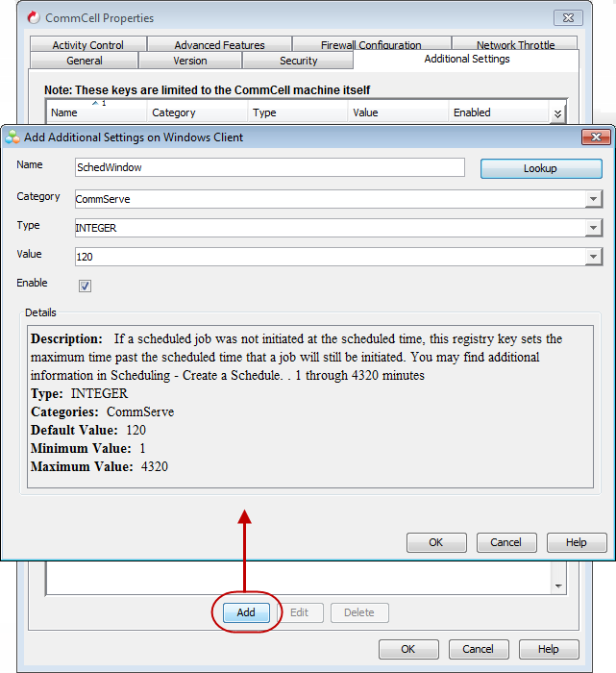Open the Type dropdown arrow
616x673 pixels.
[x=594, y=228]
